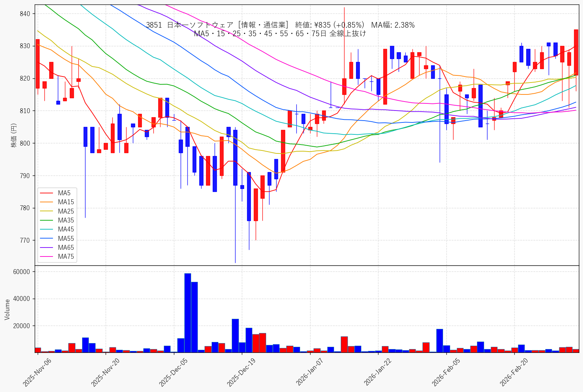Click the tallest blue volume bar
The height and width of the screenshot is (392, 583).
188,313
